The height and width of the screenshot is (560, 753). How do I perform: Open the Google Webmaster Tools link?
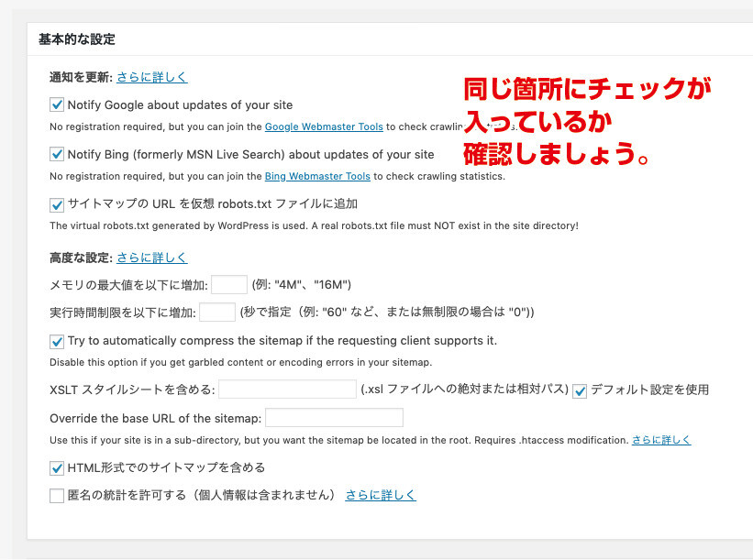tap(325, 127)
